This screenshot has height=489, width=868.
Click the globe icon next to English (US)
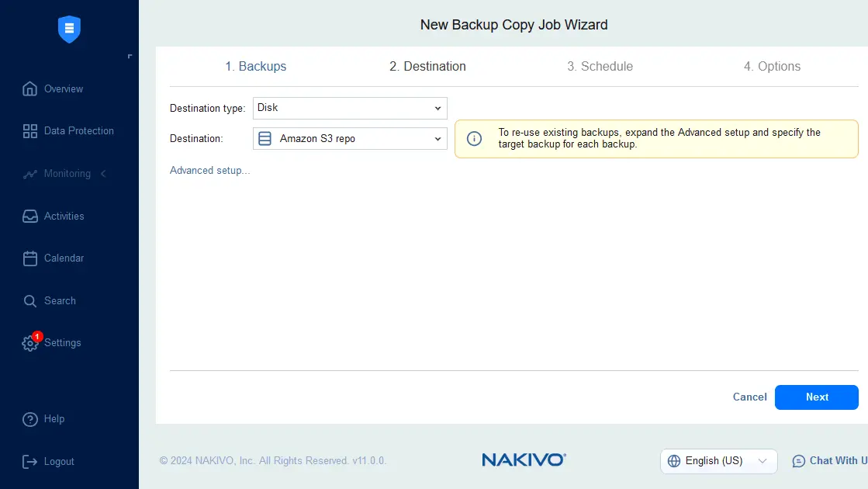[674, 461]
